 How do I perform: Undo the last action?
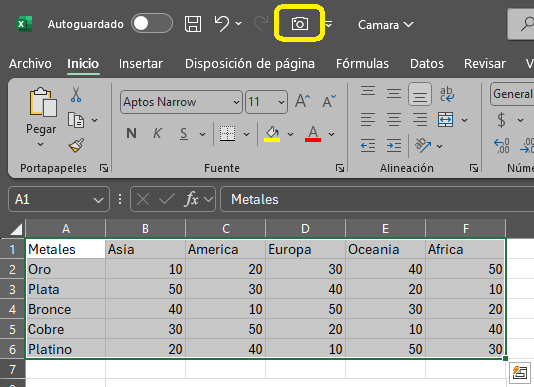222,24
